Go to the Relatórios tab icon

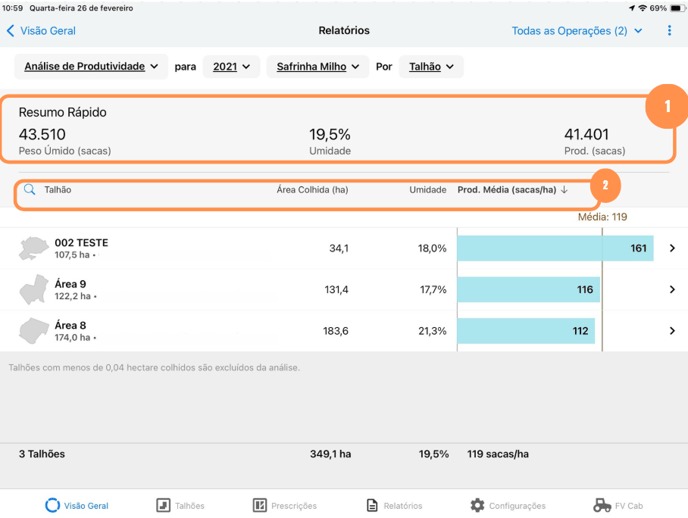(x=372, y=506)
